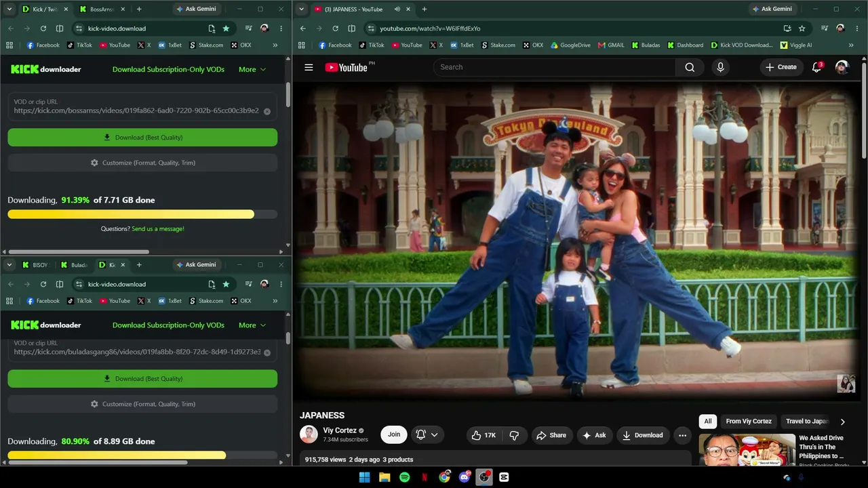
Task: Open media controls in the YouTube window toolbar
Action: click(825, 28)
